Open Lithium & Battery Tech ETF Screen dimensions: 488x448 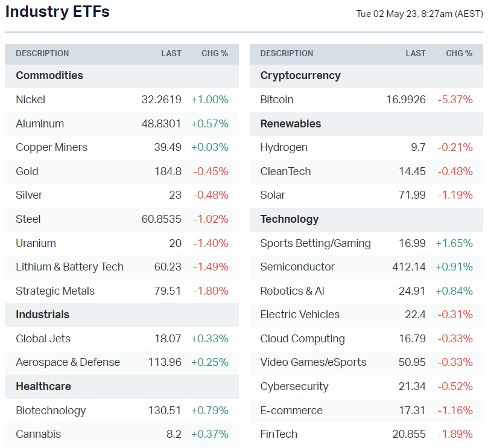pos(69,267)
